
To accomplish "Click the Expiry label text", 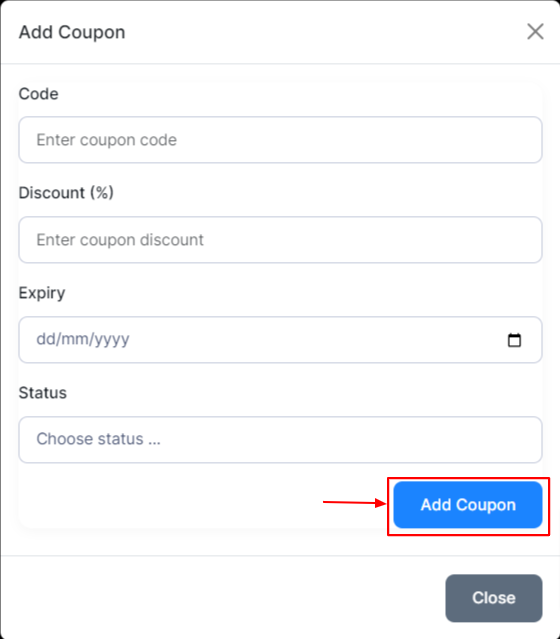I will click(42, 293).
